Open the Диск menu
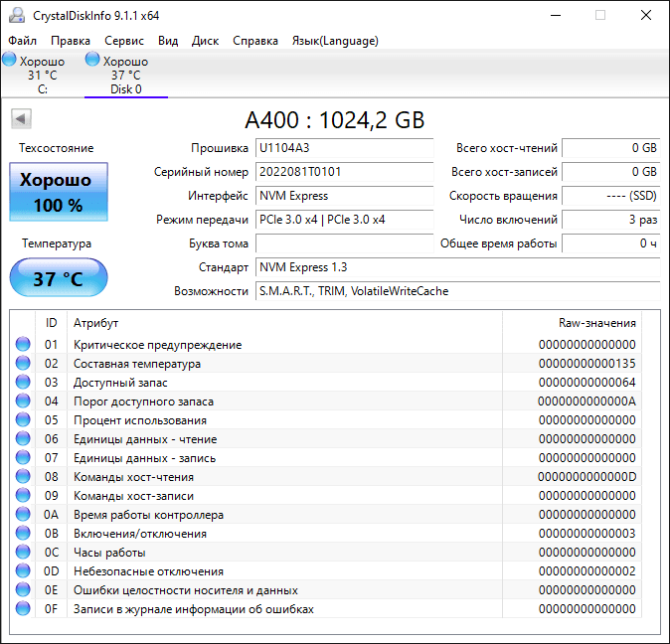Viewport: 670px width, 644px height. (205, 41)
